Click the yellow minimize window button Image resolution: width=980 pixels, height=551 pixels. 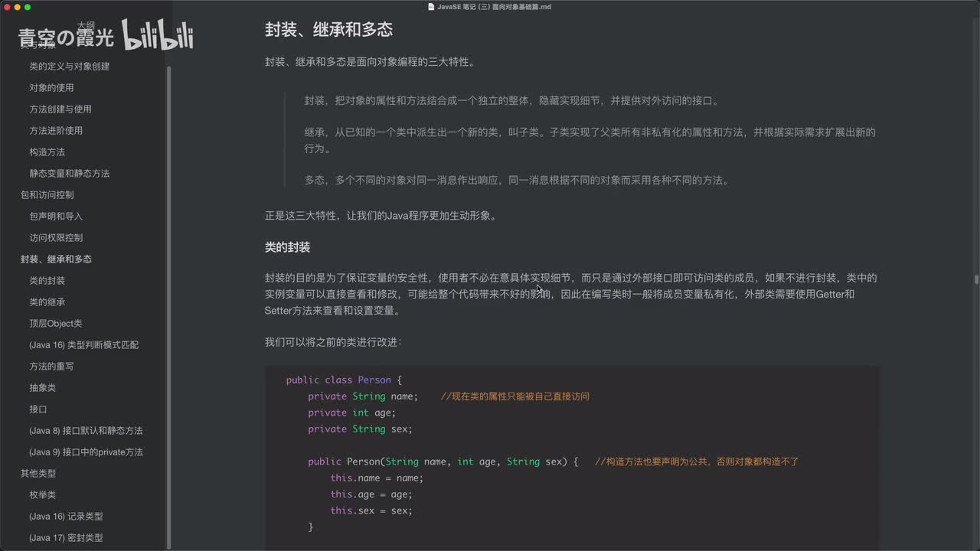tap(17, 7)
